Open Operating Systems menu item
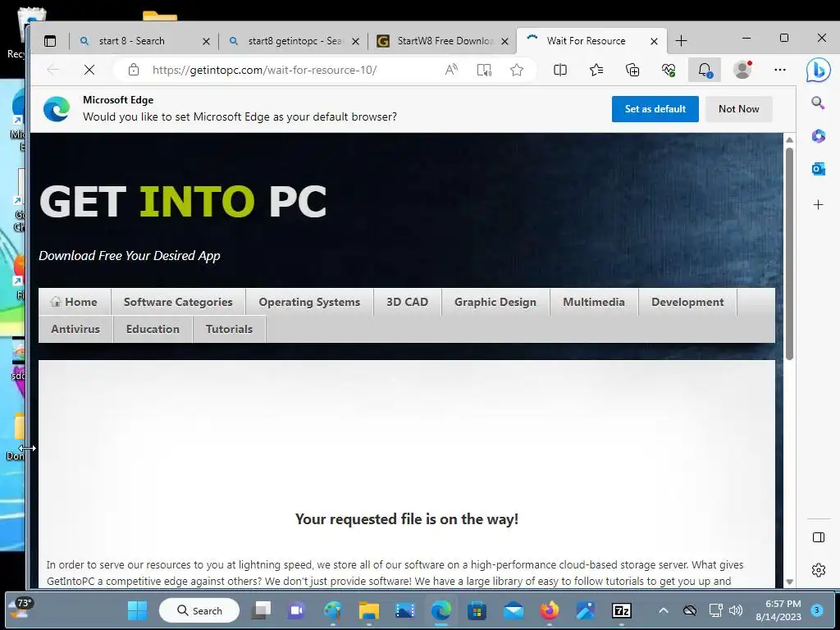840x630 pixels. click(309, 302)
